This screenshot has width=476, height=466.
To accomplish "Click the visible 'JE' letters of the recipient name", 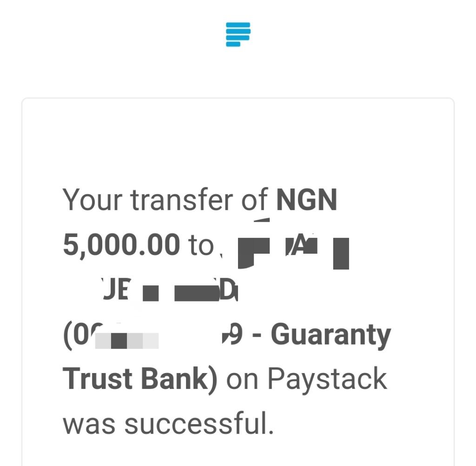I will tap(116, 289).
